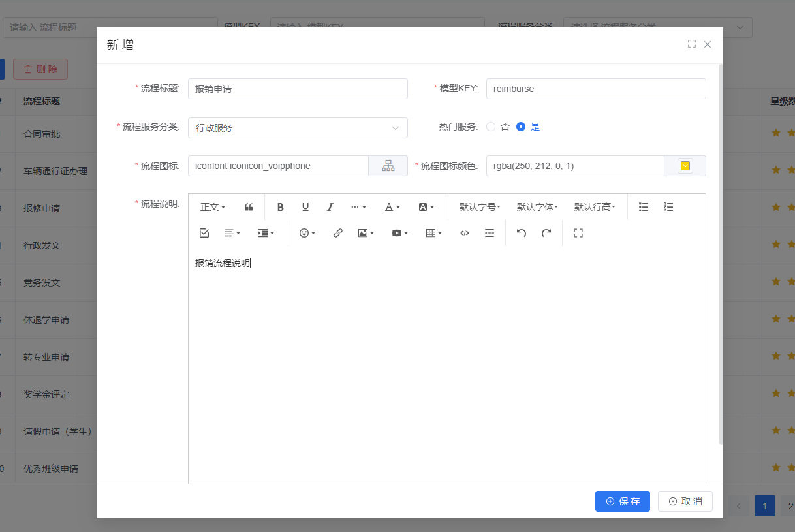Click the editor text 报销流程说明

[223, 263]
